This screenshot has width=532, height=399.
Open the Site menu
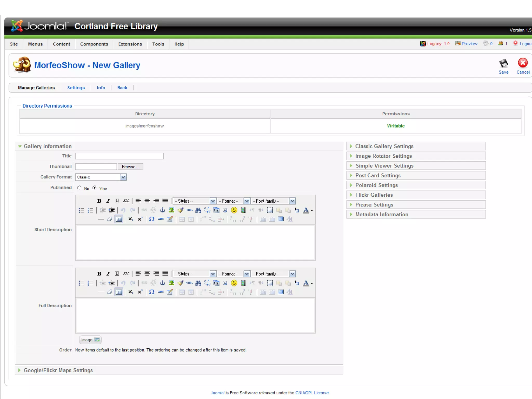(14, 44)
